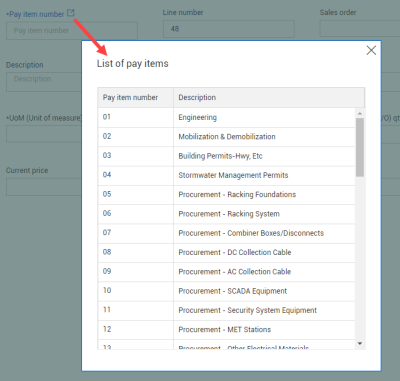Choose Building Permits-Hwy, Etc row
Viewport: 400px width, 381px height.
226,156
